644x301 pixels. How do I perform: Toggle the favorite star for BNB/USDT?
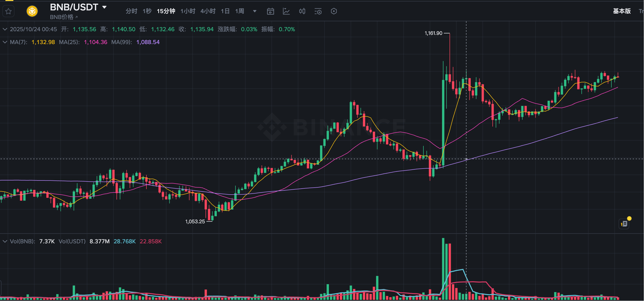pyautogui.click(x=8, y=11)
